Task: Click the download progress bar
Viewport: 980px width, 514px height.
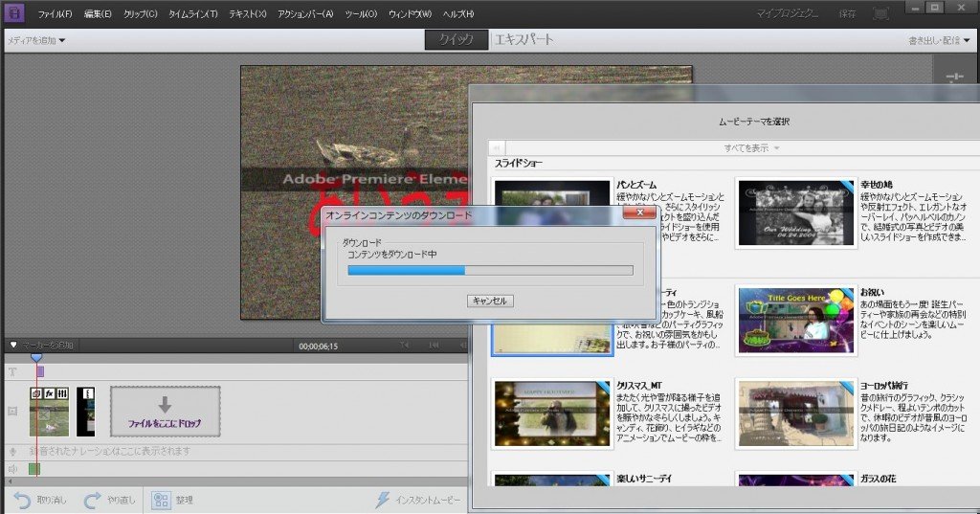Action: point(490,270)
